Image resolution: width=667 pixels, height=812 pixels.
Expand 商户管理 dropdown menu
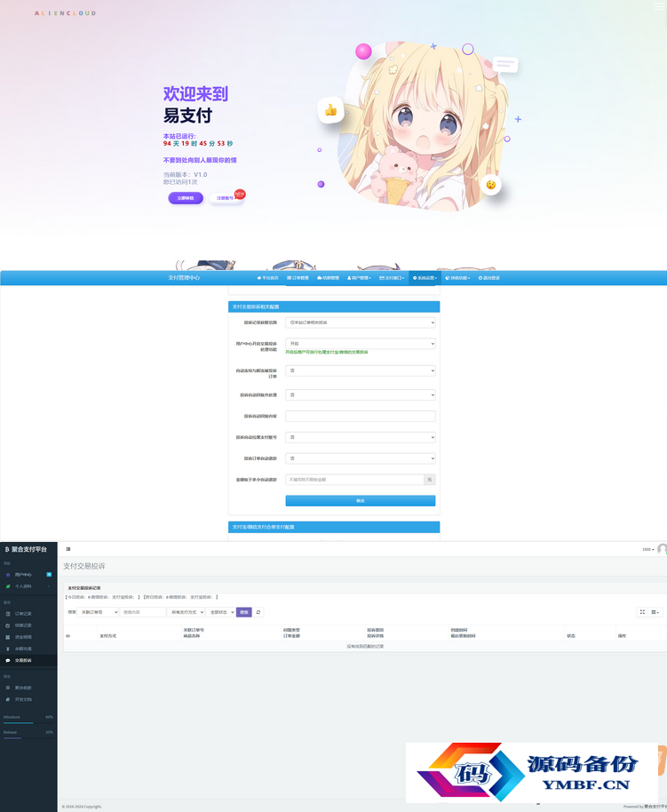359,278
